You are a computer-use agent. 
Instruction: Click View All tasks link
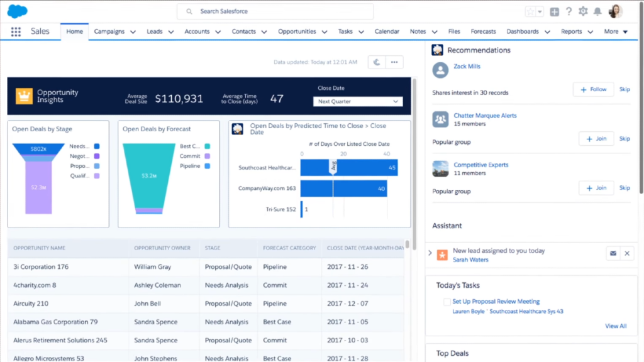616,326
